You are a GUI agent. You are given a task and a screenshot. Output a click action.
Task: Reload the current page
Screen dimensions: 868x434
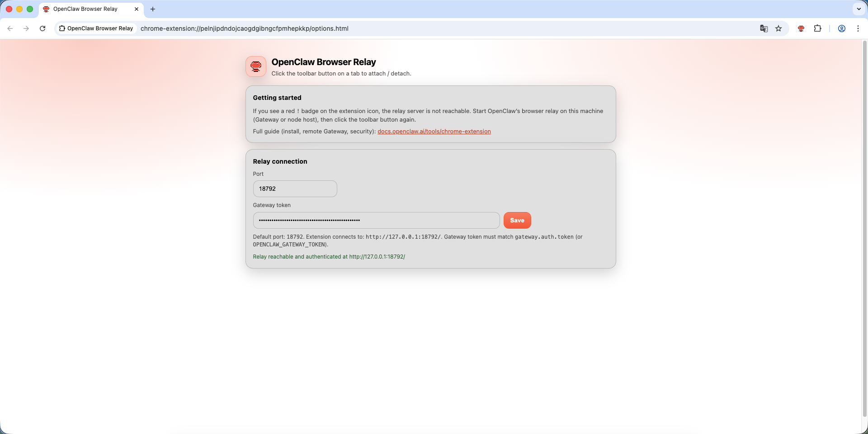(x=42, y=28)
